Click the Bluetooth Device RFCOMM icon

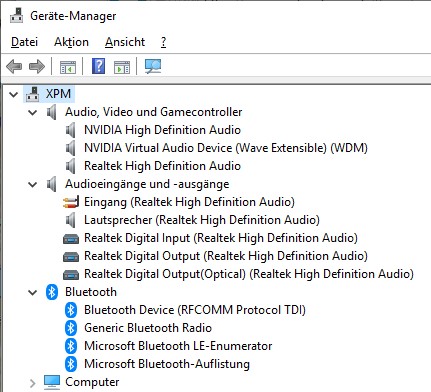tap(71, 310)
